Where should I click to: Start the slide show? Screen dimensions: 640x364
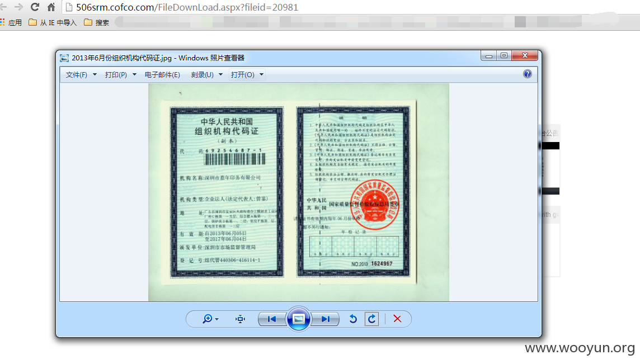[298, 319]
